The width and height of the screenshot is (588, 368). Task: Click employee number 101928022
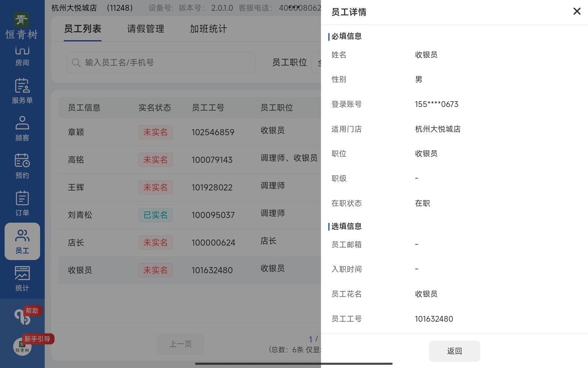(x=212, y=187)
